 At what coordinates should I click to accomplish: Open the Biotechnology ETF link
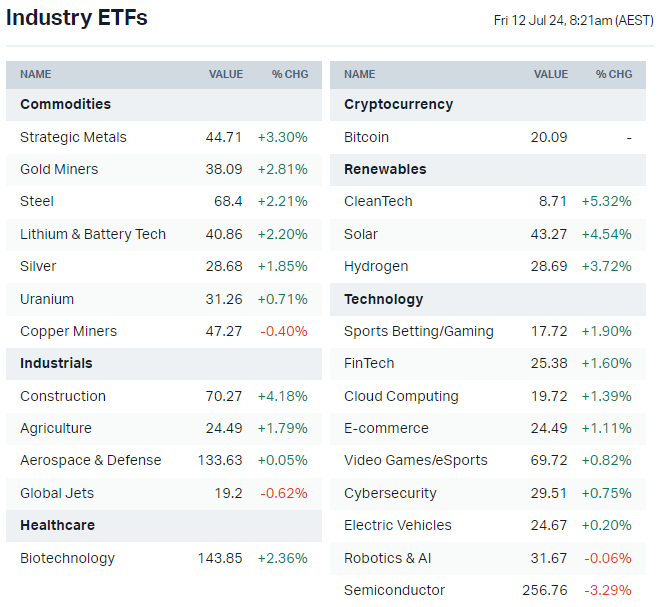coord(67,558)
